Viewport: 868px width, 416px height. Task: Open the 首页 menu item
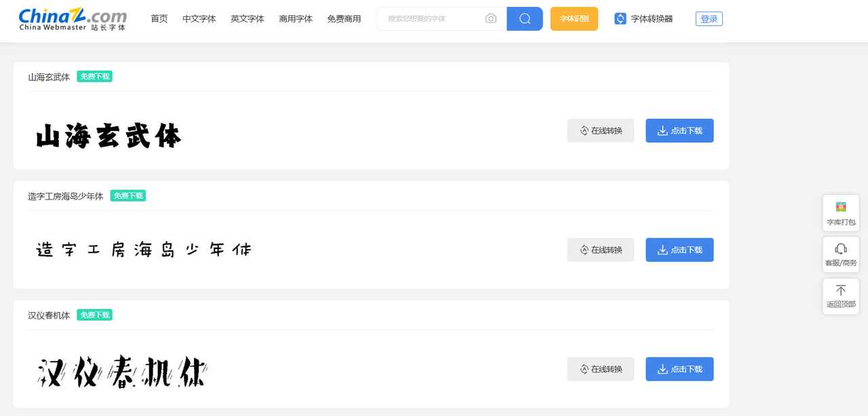click(x=159, y=19)
